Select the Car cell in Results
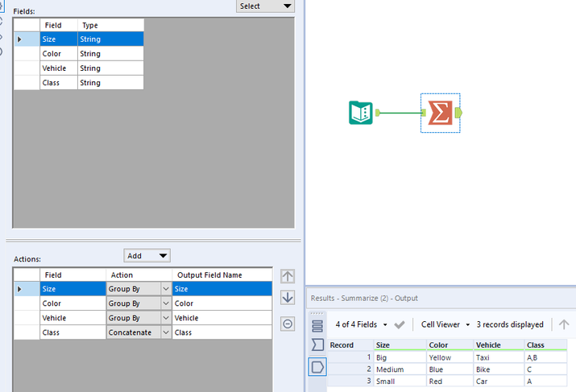The width and height of the screenshot is (576, 392). [499, 382]
